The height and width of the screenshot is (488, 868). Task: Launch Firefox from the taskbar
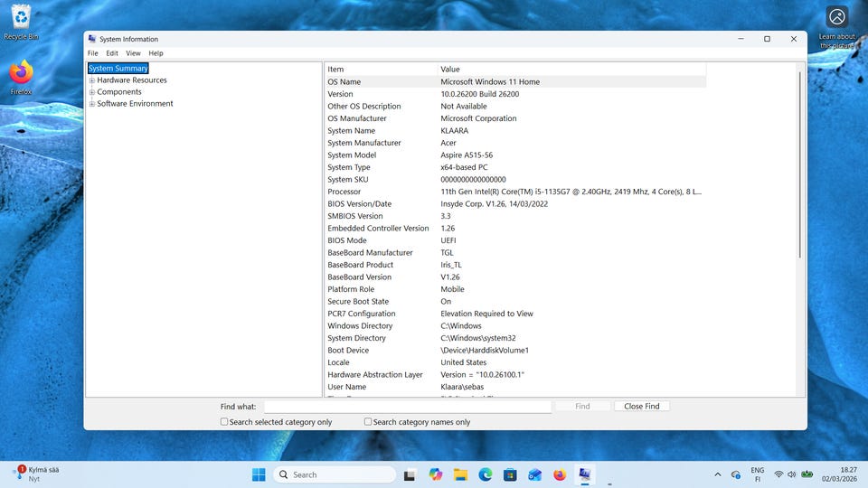tap(560, 474)
